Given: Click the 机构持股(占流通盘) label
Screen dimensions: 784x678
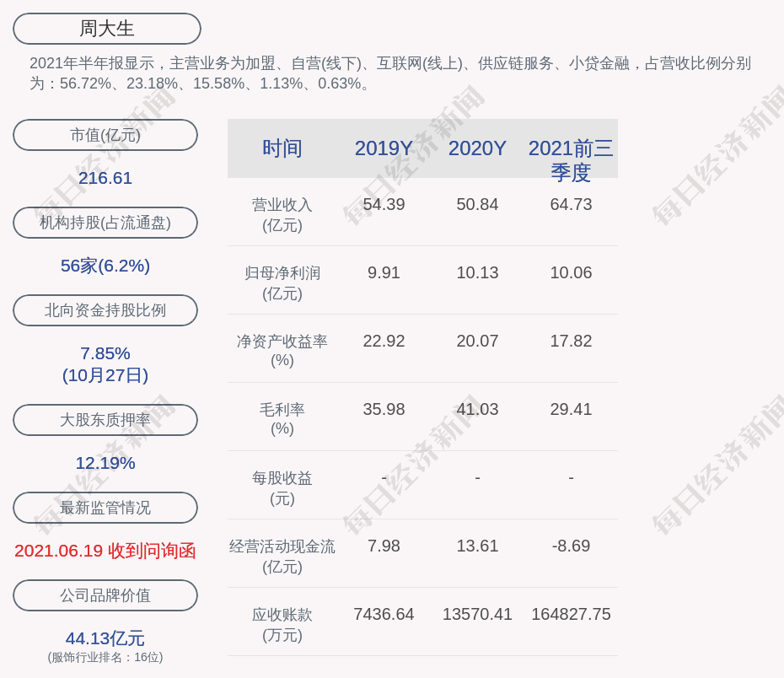Looking at the screenshot, I should [x=105, y=223].
